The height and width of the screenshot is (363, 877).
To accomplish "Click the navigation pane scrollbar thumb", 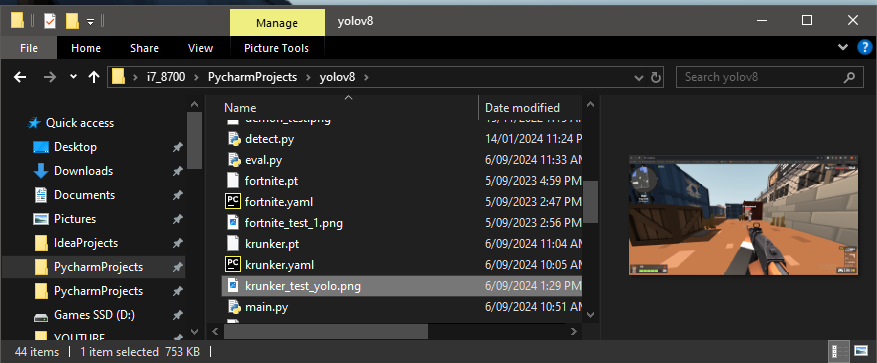I will 194,141.
